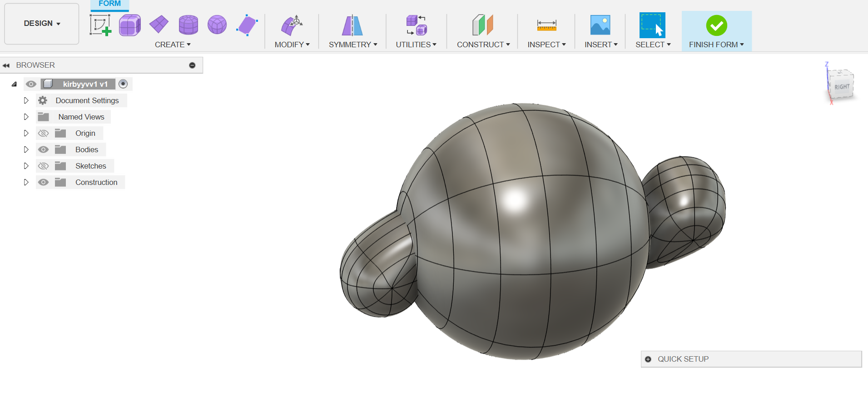Viewport: 868px width, 408px height.
Task: Click the Mirror symmetry icon
Action: coord(352,25)
